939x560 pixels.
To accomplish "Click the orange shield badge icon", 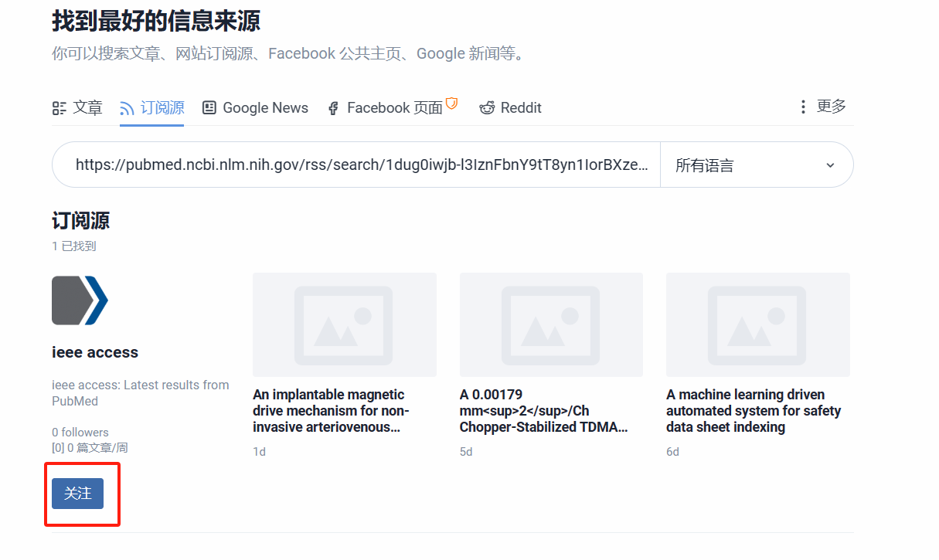I will 452,103.
